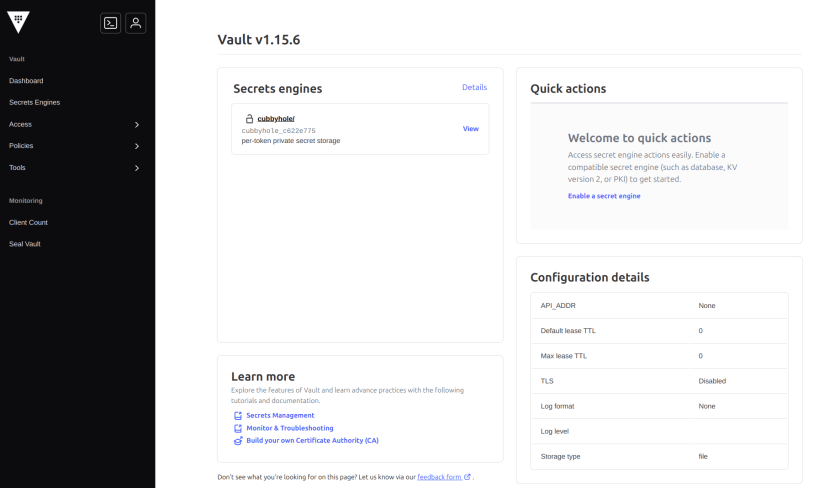819x488 pixels.
Task: Open the Tools sidebar item
Action: tap(17, 168)
